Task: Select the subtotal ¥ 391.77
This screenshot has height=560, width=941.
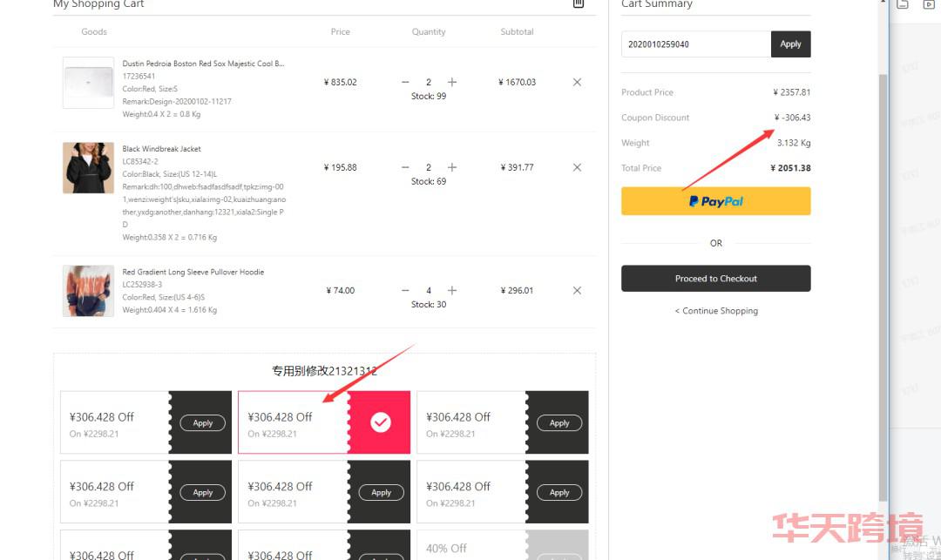Action: pos(517,167)
